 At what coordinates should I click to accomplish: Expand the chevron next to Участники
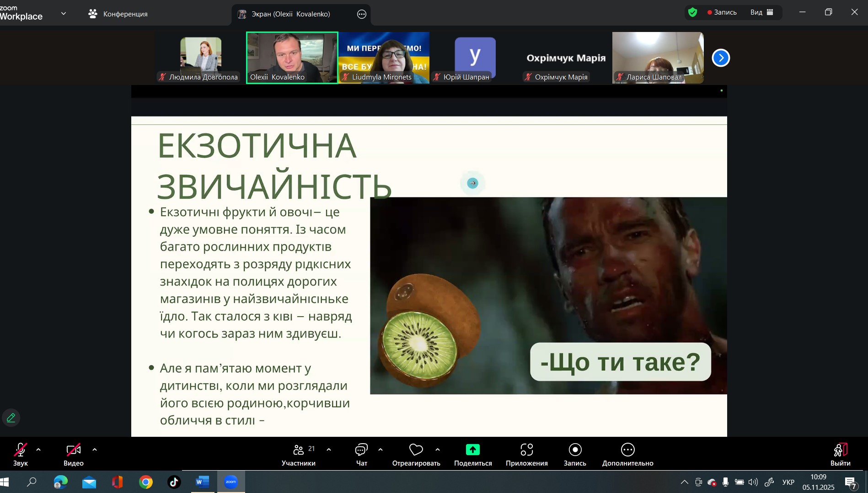pos(329,450)
